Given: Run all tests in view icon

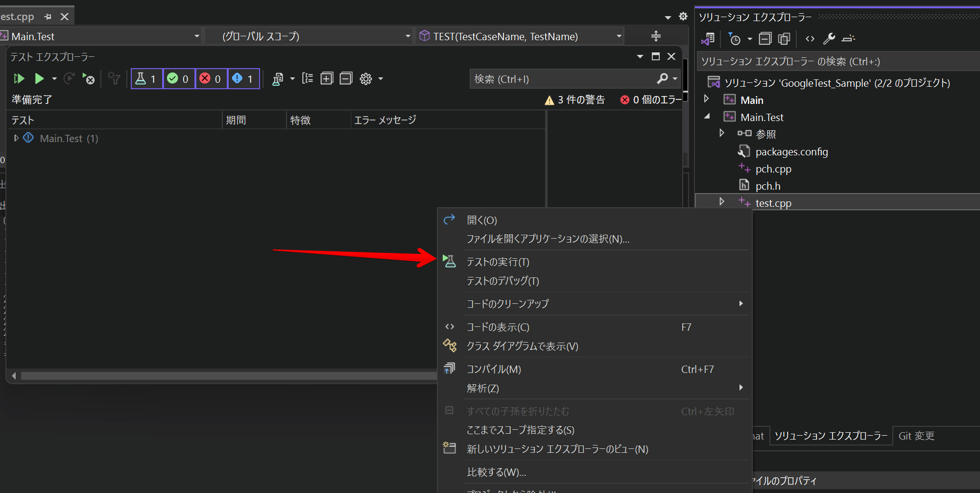Looking at the screenshot, I should [19, 78].
